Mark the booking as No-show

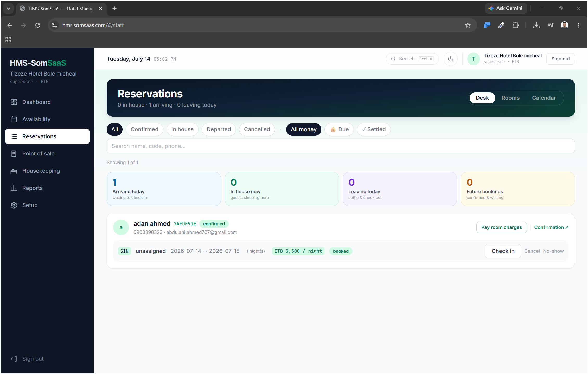pyautogui.click(x=553, y=251)
